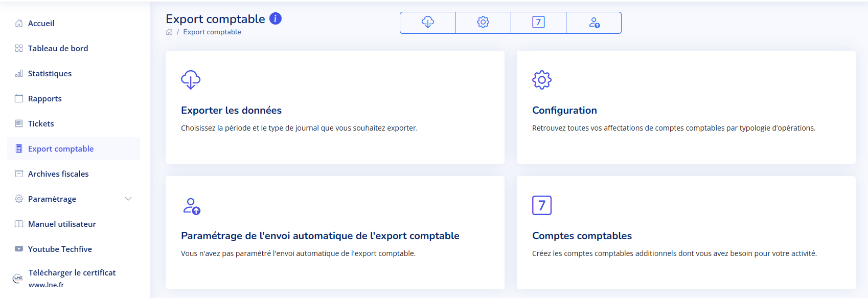Screen dimensions: 868x298
Task: Click the boxed number 7 toolbar button
Action: (x=538, y=23)
